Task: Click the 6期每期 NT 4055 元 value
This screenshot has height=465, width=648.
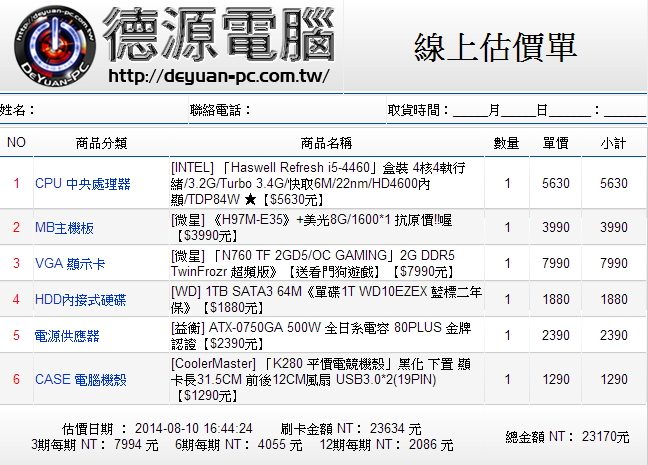Action: (x=238, y=445)
